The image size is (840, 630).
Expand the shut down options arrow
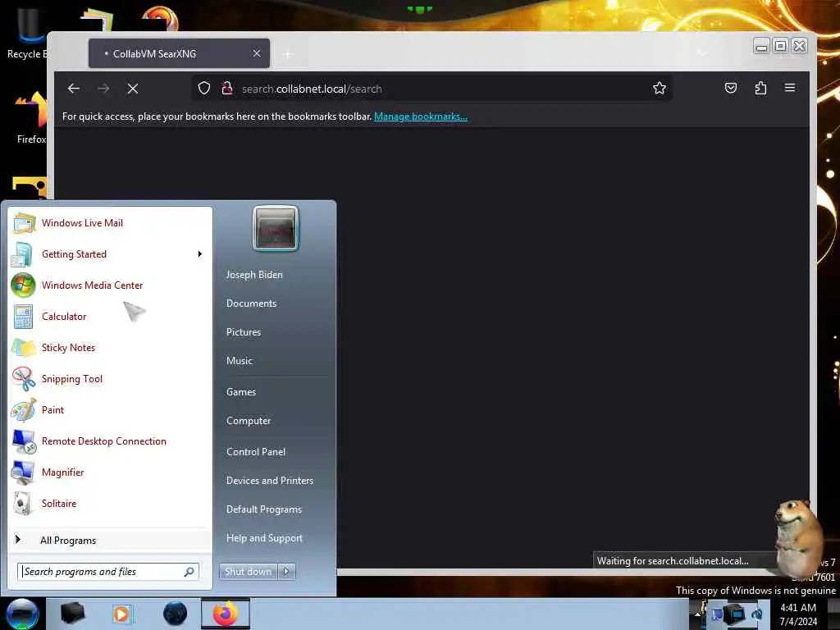point(286,572)
